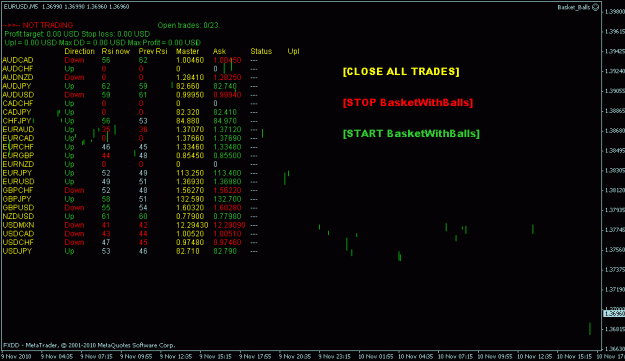The height and width of the screenshot is (361, 625).
Task: Click the NOT TRADING status text
Action: 38,25
